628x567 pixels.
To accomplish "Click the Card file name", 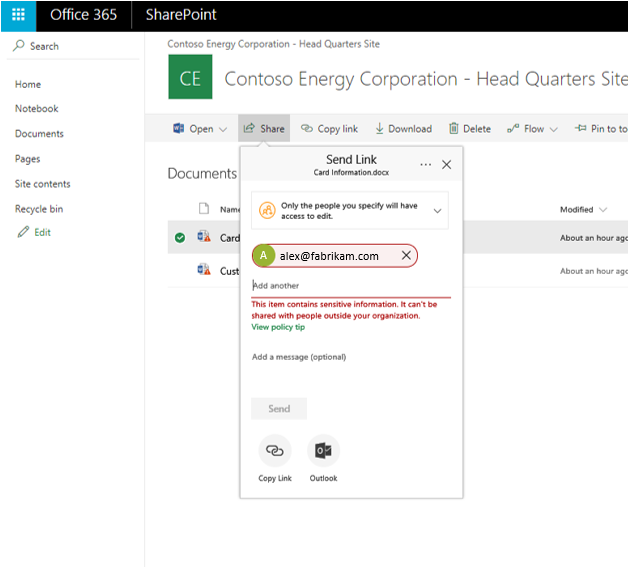I will coord(229,238).
